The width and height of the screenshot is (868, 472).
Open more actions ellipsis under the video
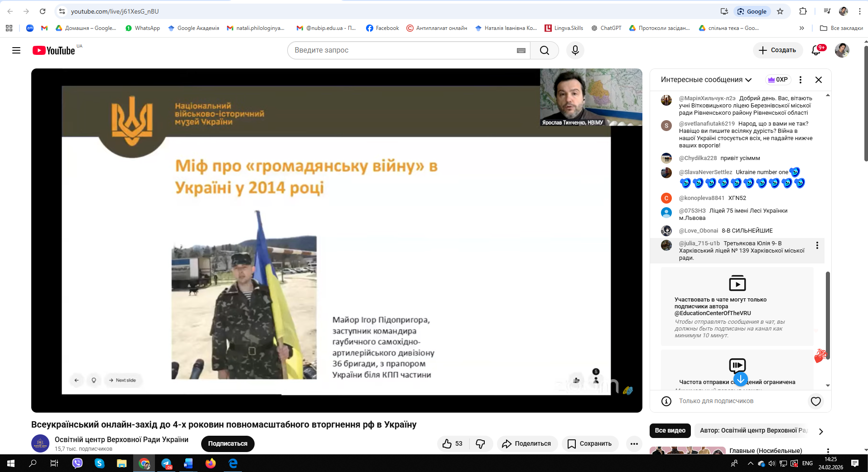click(634, 444)
